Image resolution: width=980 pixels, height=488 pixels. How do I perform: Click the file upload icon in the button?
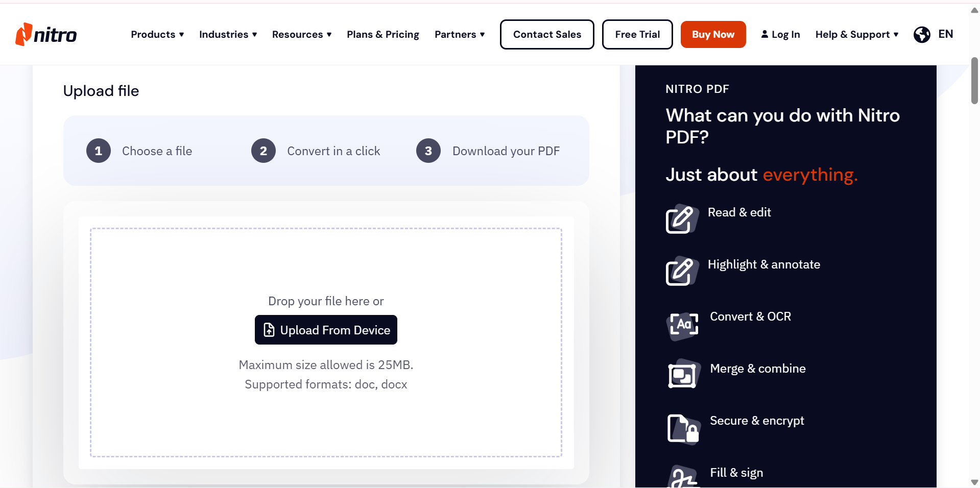[x=269, y=330]
